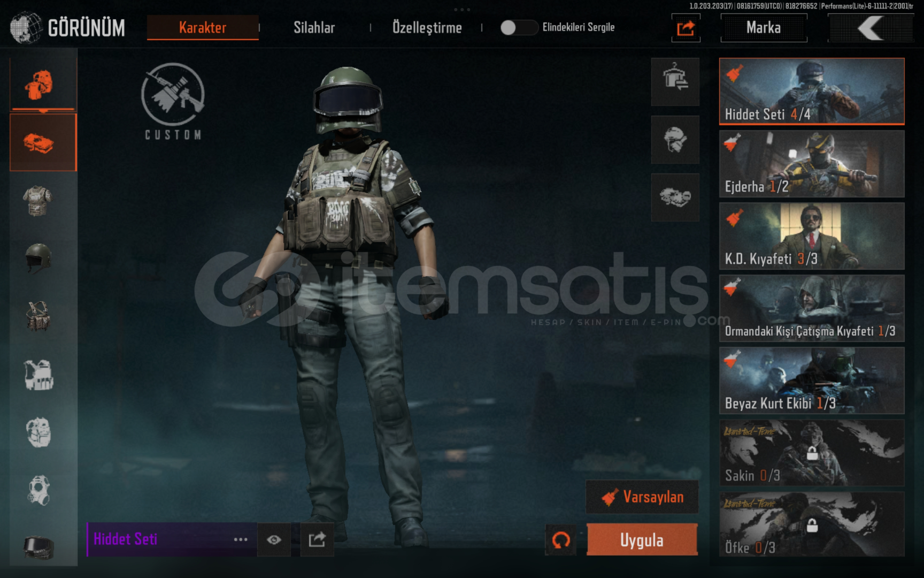Select the orange backpack category icon
The image size is (924, 578).
(x=43, y=84)
